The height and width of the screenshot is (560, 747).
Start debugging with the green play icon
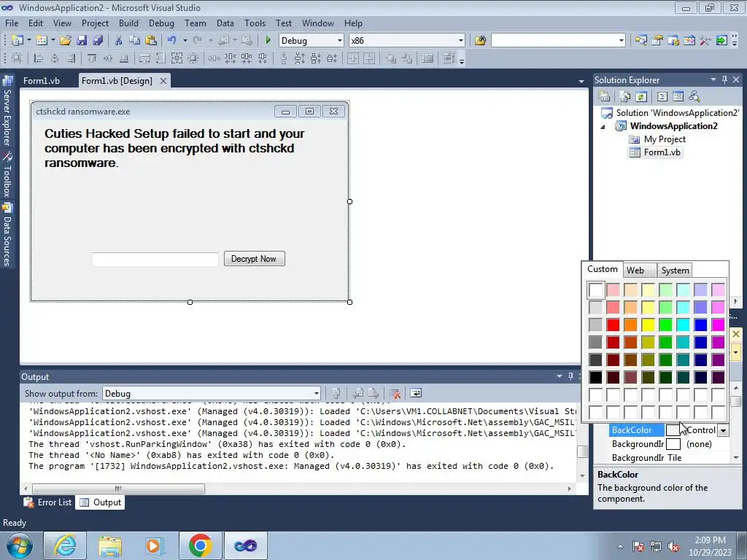coord(268,41)
